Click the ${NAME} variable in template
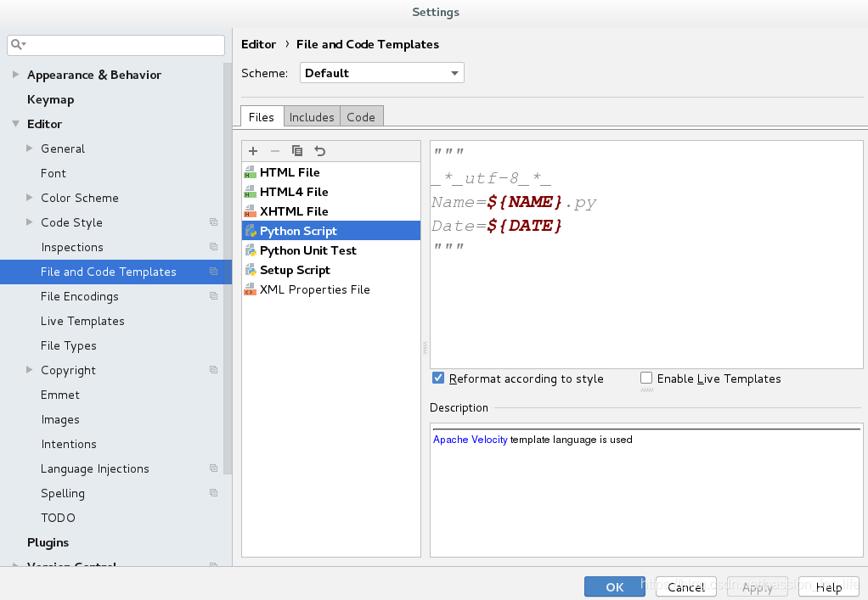 (x=524, y=202)
